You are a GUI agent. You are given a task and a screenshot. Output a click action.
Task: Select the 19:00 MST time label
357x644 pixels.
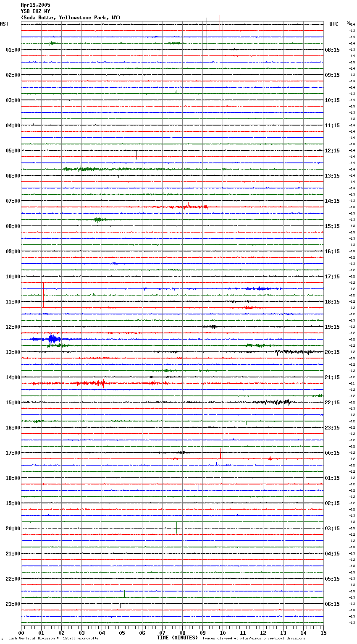[x=13, y=503]
